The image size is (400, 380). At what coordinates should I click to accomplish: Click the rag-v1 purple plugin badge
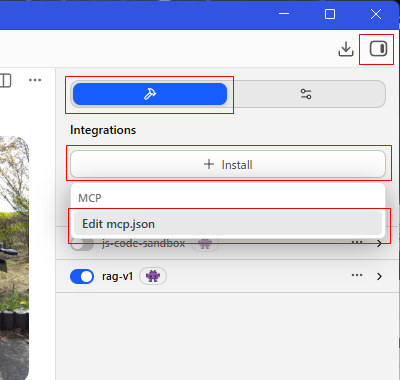pos(153,276)
